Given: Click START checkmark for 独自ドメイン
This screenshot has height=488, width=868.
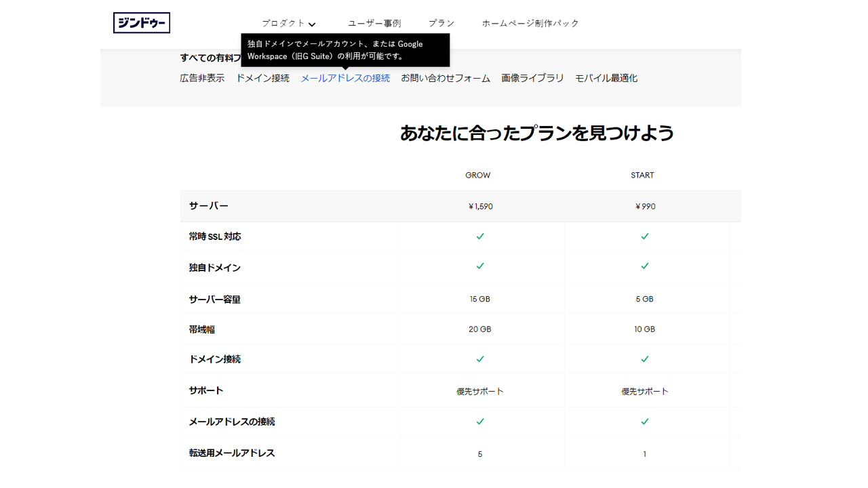Looking at the screenshot, I should pos(645,266).
